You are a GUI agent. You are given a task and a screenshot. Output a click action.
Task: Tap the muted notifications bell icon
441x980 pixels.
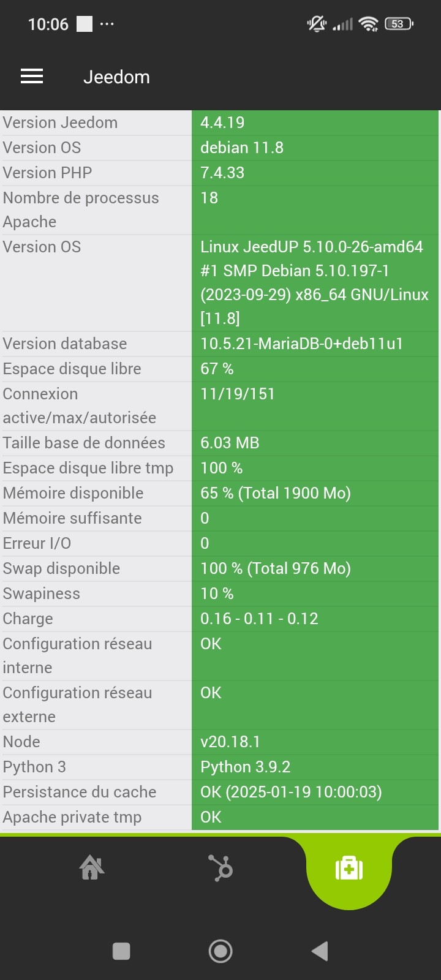[317, 24]
